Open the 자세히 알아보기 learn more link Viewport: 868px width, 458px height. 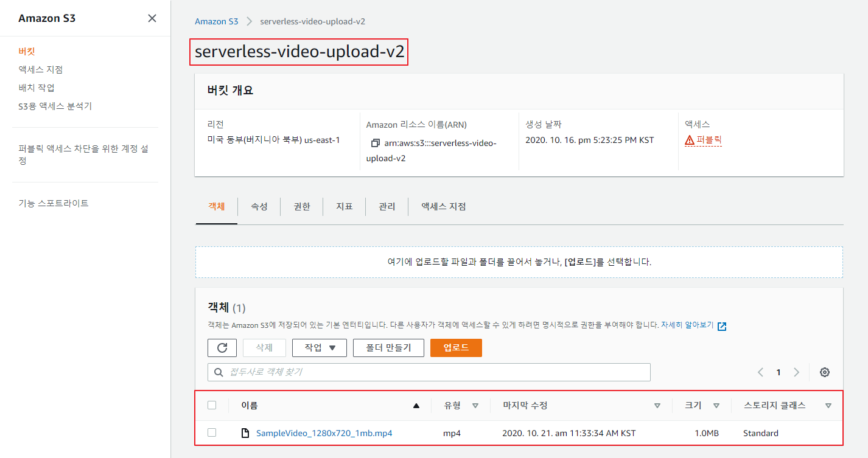coord(688,326)
